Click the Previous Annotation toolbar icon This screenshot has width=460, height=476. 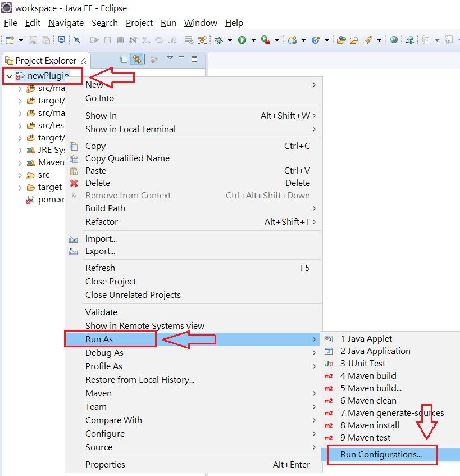pyautogui.click(x=449, y=40)
